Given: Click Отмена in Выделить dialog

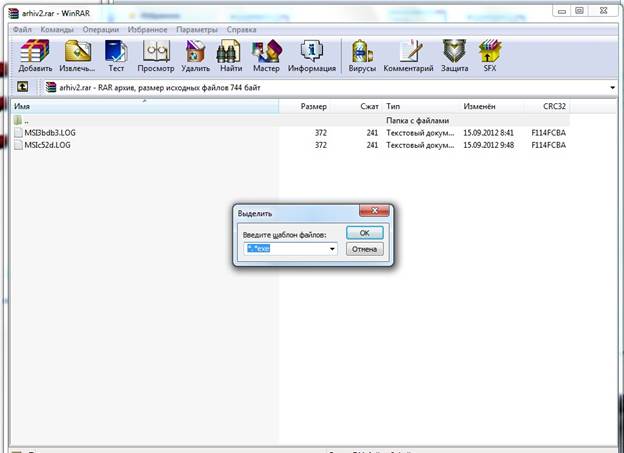Looking at the screenshot, I should coord(365,249).
